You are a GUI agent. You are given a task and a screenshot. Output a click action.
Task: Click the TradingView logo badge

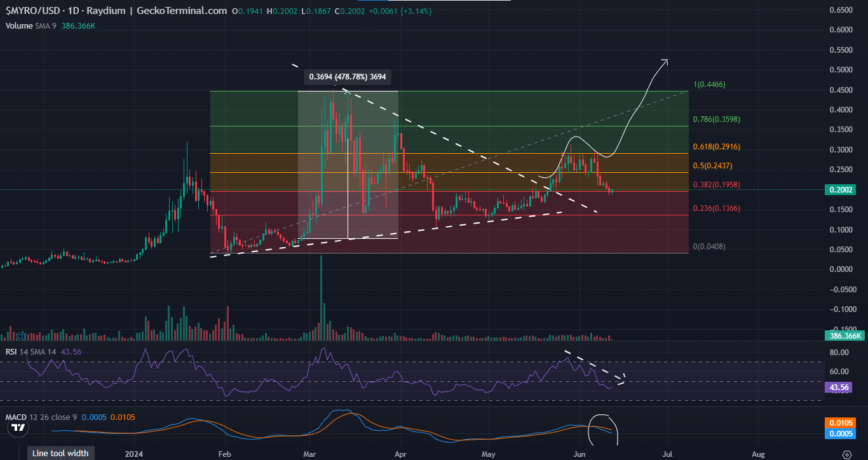(x=18, y=428)
